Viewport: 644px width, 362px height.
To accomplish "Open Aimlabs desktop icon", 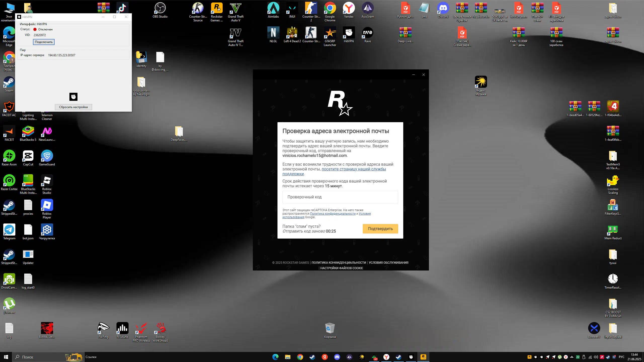I will tap(273, 11).
